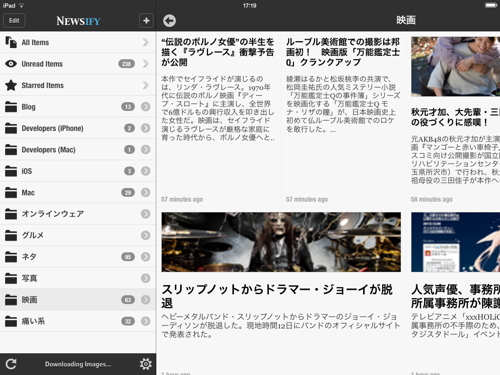Viewport: 500px width, 375px height.
Task: Open the Unread Items list
Action: click(x=78, y=64)
